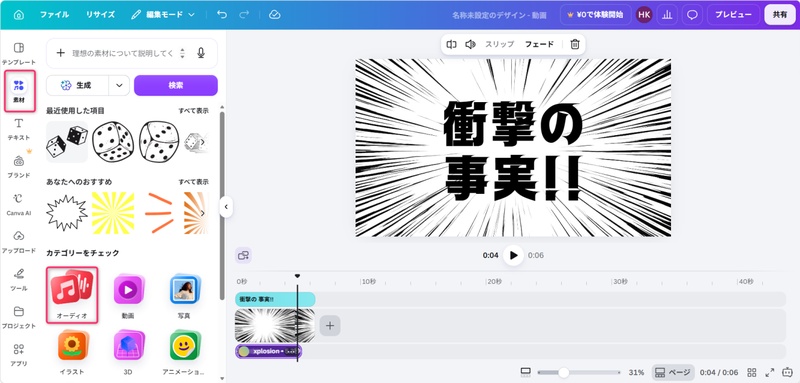Select the Explosion audio track clip
800x383 pixels.
tap(268, 351)
